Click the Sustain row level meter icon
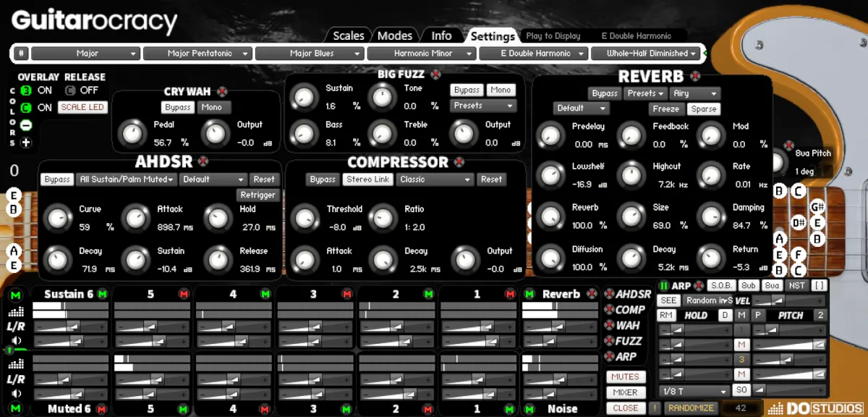Image resolution: width=868 pixels, height=417 pixels. point(15,311)
